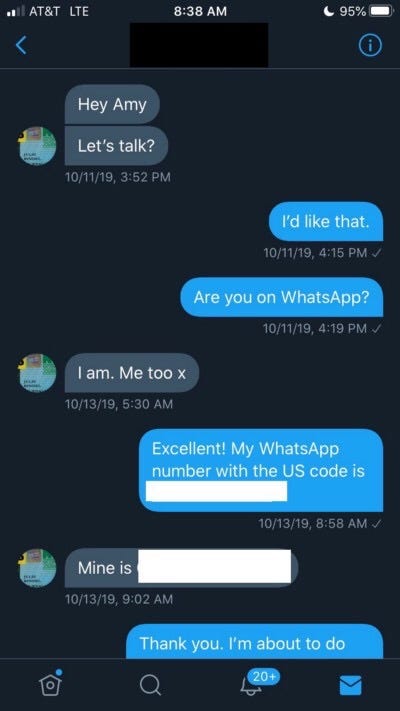The height and width of the screenshot is (711, 400).
Task: Select "Are you on WhatsApp?" message
Action: tap(282, 297)
